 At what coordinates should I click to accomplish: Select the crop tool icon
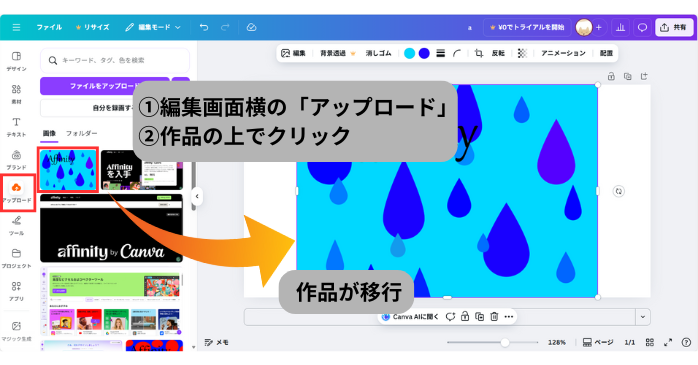(479, 53)
